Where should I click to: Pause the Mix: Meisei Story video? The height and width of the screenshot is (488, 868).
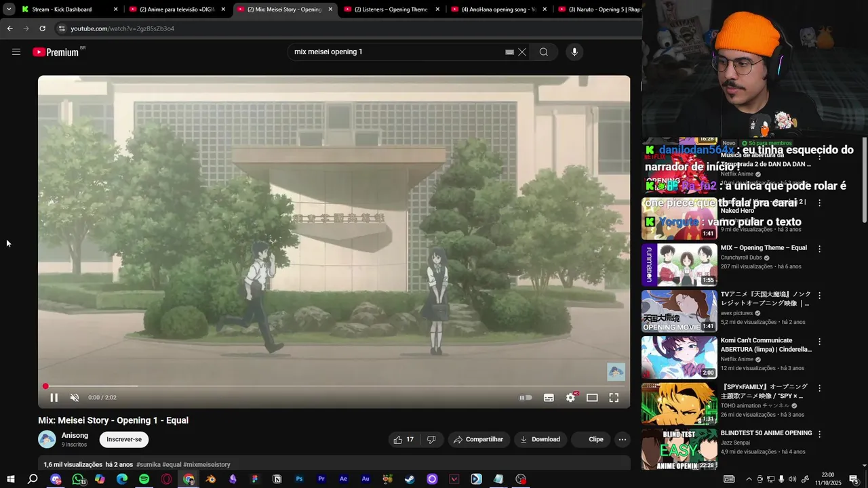pos(54,398)
